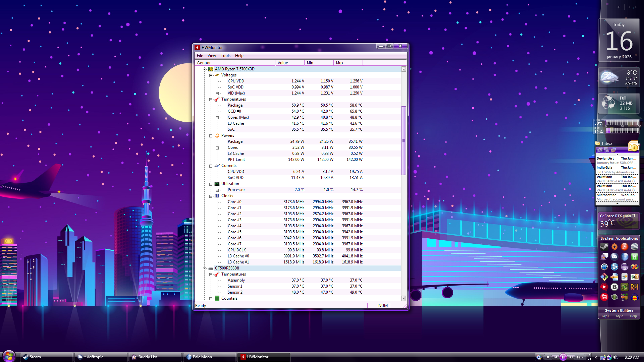Image resolution: width=644 pixels, height=362 pixels.
Task: Click the Windows Start orb
Action: [x=9, y=356]
